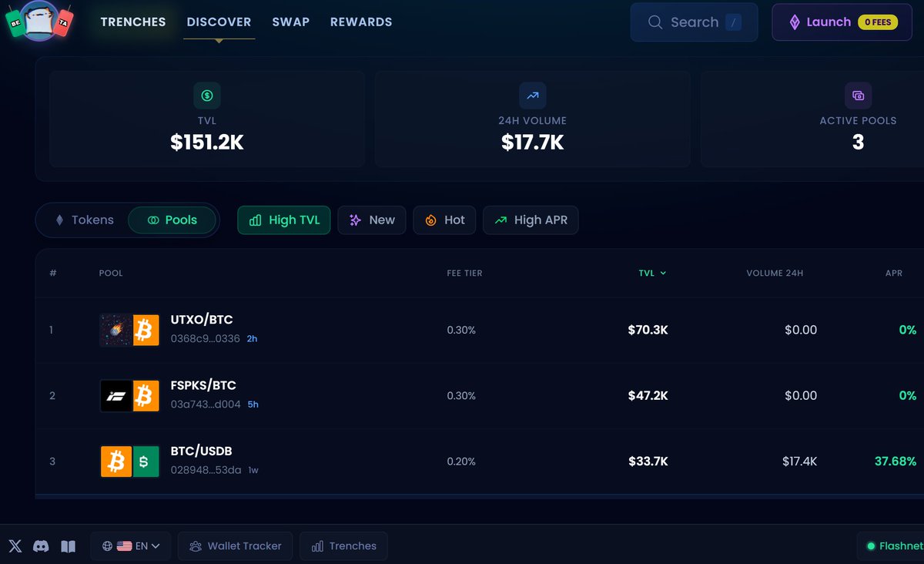Filter pools by High TVL

[284, 220]
